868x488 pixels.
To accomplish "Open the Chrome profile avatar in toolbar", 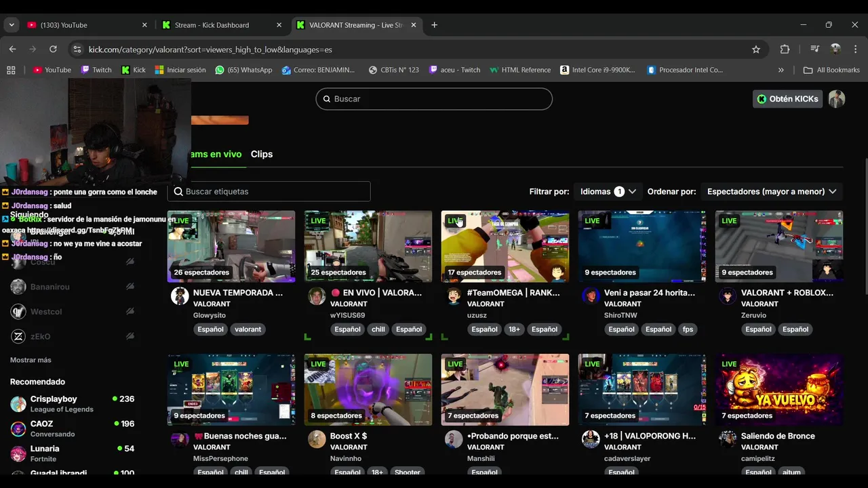I will pos(835,49).
